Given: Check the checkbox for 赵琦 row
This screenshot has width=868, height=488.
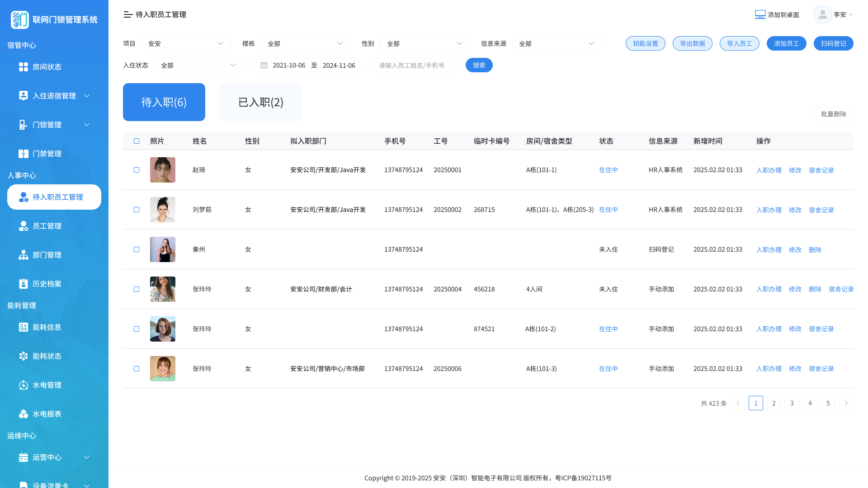Looking at the screenshot, I should coord(137,170).
